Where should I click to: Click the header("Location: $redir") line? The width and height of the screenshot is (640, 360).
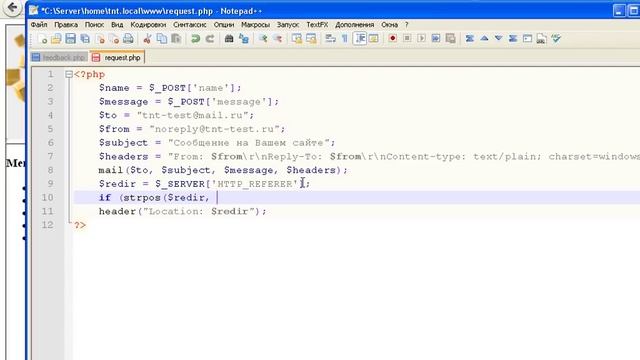tap(182, 211)
